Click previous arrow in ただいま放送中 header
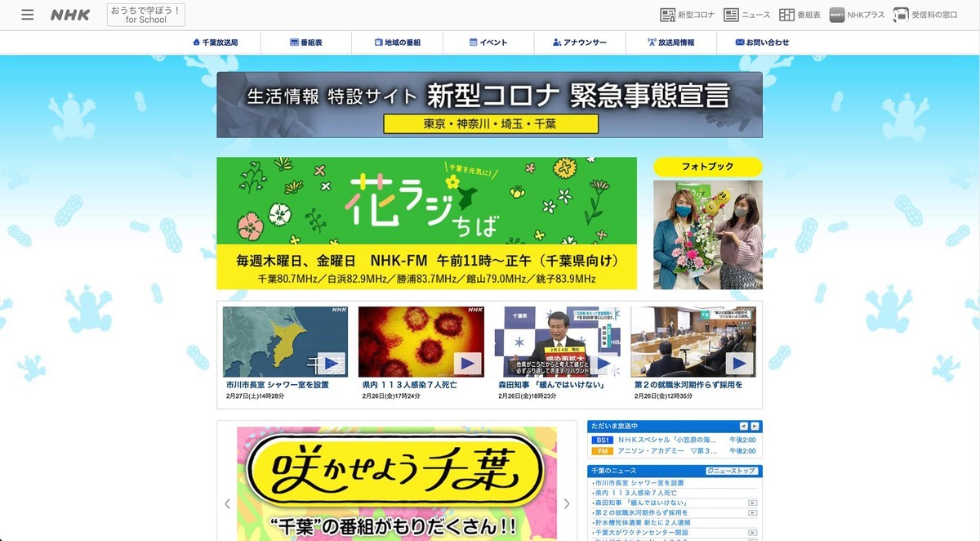Viewport: 980px width, 541px height. 743,427
